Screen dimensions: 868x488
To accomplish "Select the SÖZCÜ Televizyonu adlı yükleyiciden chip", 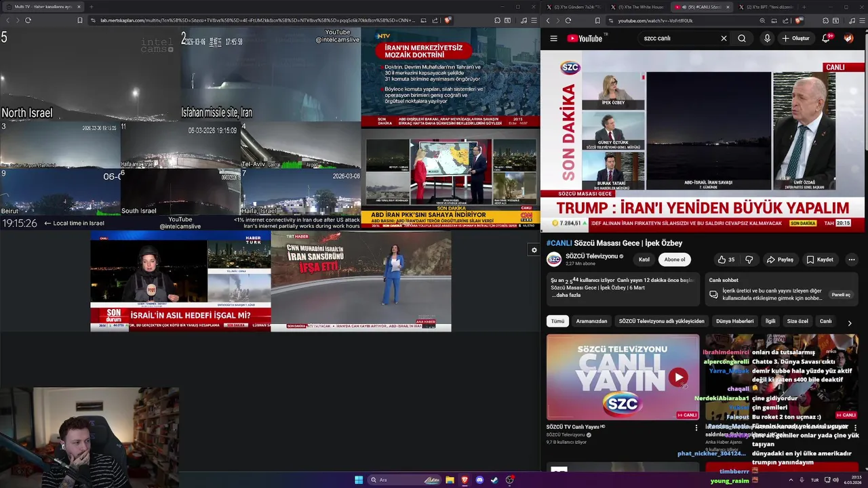I will (661, 321).
